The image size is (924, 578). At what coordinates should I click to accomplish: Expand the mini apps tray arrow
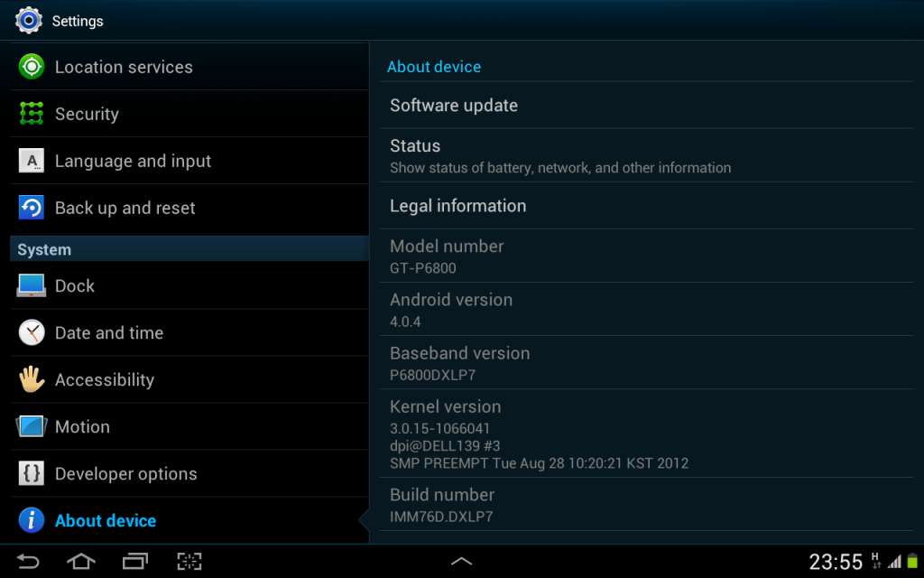point(461,562)
